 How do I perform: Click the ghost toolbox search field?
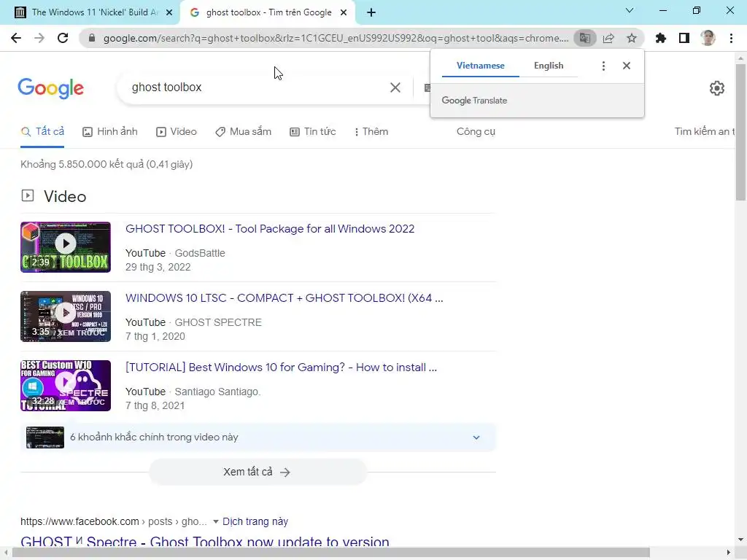[258, 87]
